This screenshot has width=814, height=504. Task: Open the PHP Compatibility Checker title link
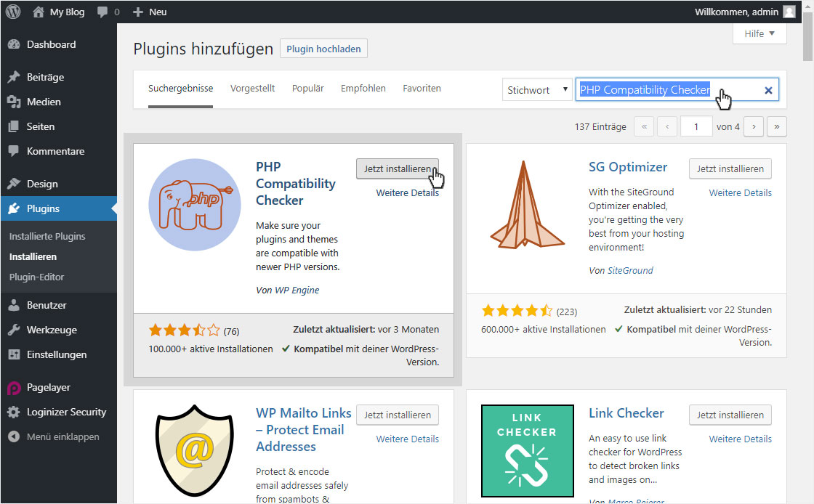296,184
